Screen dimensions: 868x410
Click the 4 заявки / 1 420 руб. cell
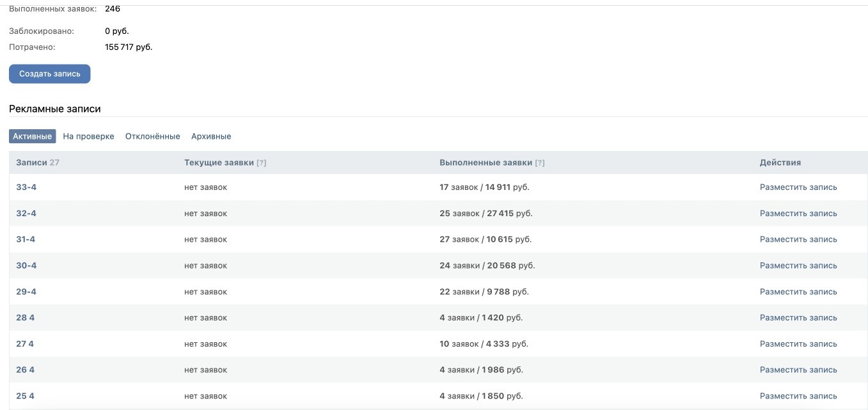(481, 318)
